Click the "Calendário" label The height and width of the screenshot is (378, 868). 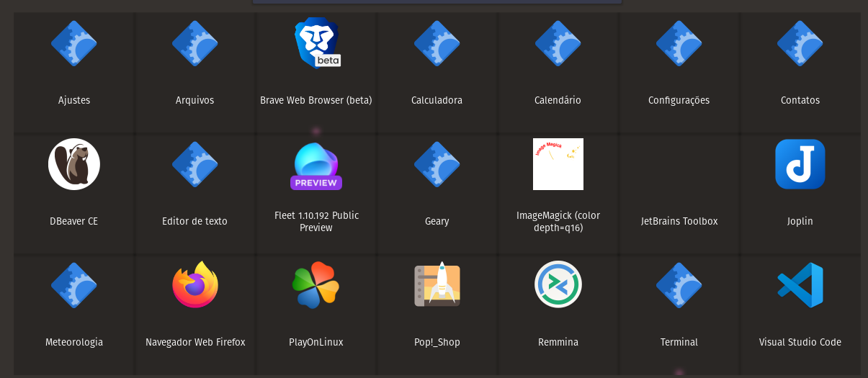(558, 100)
